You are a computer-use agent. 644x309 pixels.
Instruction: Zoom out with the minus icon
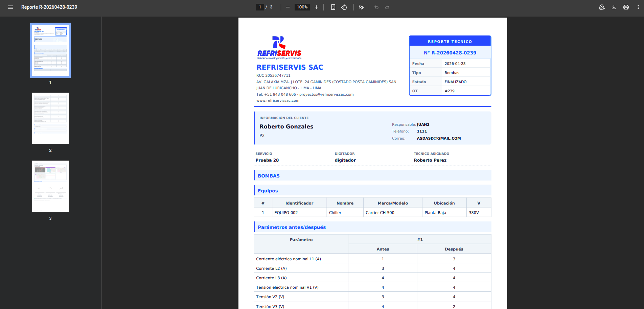(x=288, y=7)
